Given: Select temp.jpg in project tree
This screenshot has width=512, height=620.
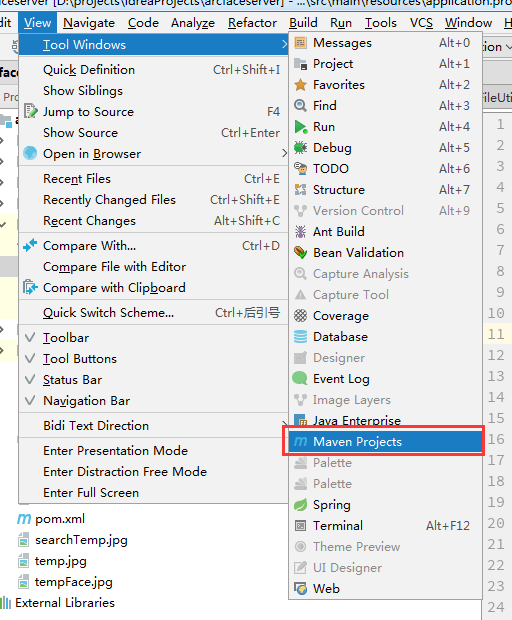Looking at the screenshot, I should tap(60, 561).
